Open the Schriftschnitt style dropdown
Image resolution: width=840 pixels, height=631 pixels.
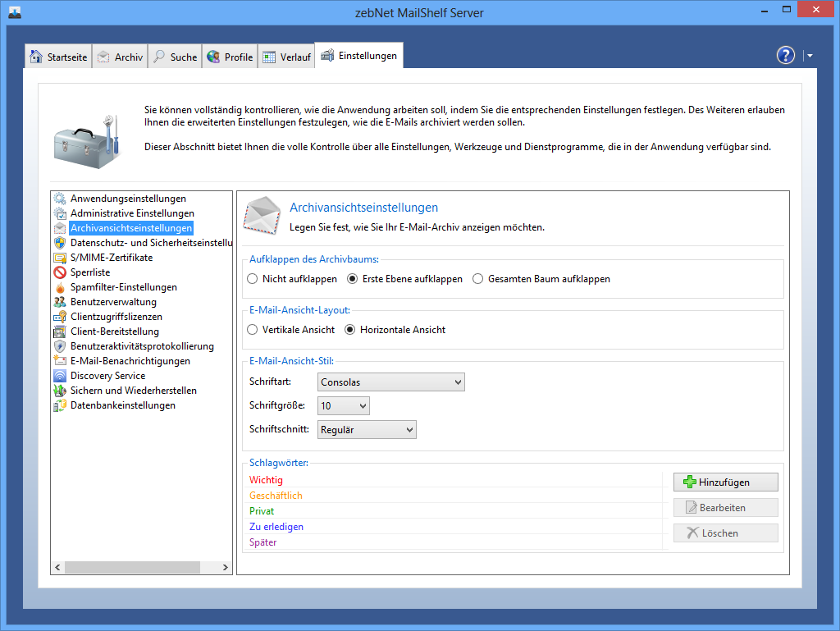click(367, 430)
